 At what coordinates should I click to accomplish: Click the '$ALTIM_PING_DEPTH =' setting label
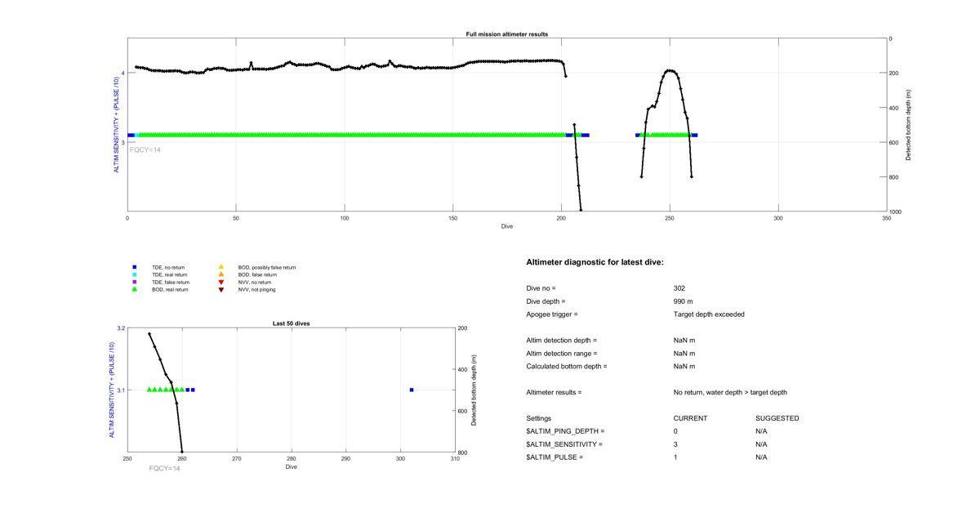pos(566,431)
